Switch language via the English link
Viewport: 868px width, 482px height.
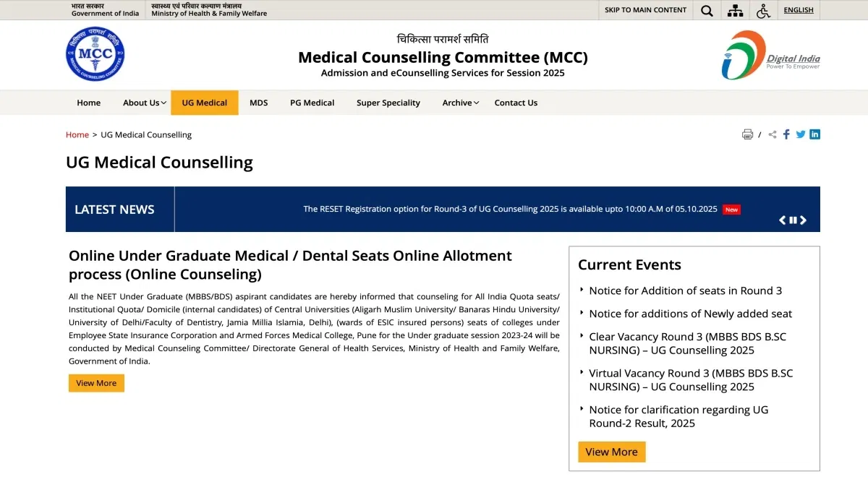pos(799,10)
